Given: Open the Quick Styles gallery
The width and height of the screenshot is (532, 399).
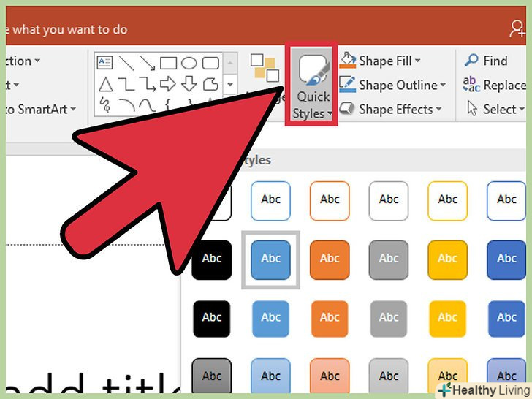Looking at the screenshot, I should [x=311, y=84].
